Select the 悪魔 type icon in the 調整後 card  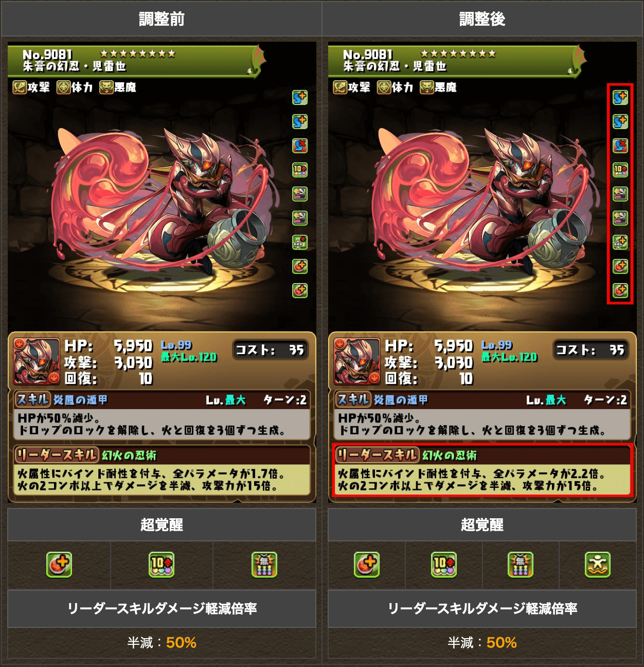[427, 87]
